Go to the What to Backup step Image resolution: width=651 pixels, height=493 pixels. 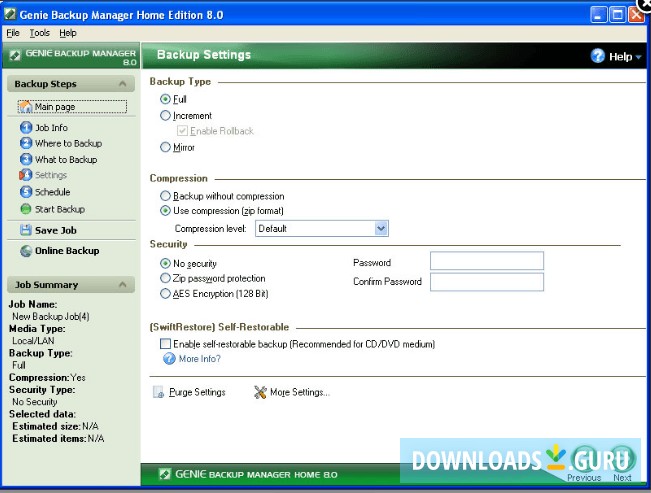click(x=66, y=159)
